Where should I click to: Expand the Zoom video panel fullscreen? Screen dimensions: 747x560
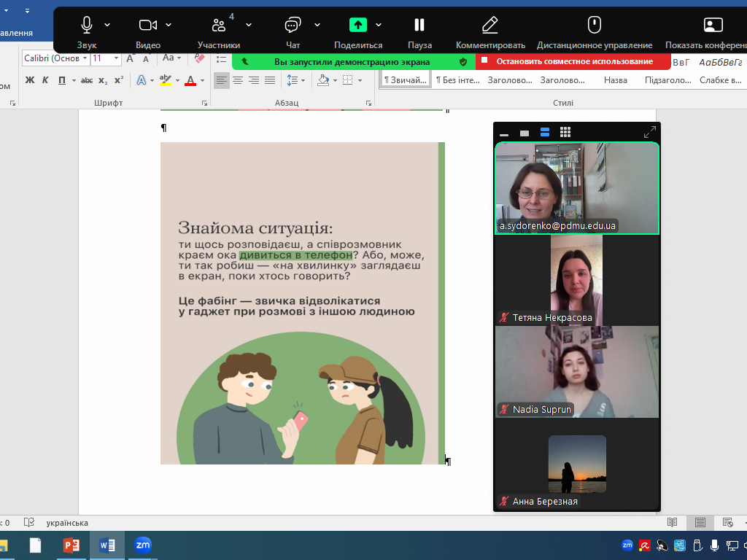[650, 133]
